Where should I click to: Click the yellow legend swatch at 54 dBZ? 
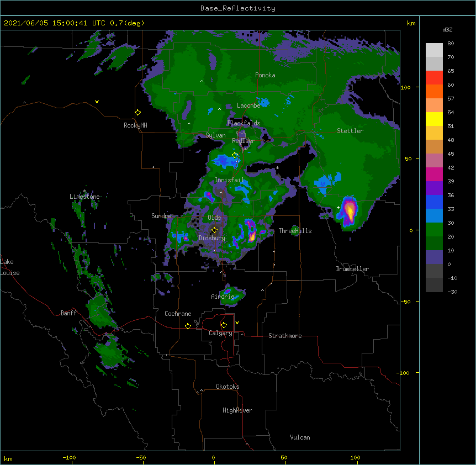[434, 119]
